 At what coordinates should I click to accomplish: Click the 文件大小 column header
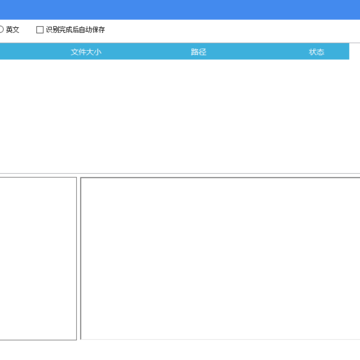tap(86, 52)
